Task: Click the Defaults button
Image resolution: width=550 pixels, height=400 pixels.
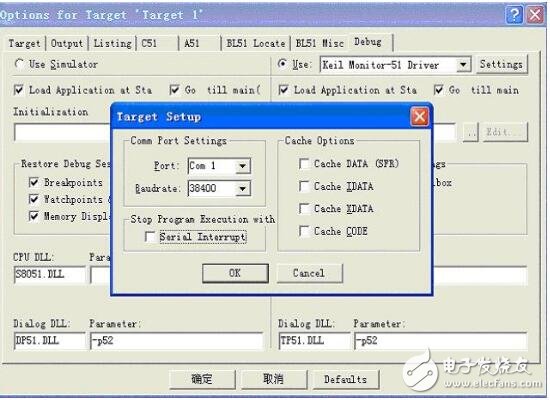Action: (346, 379)
